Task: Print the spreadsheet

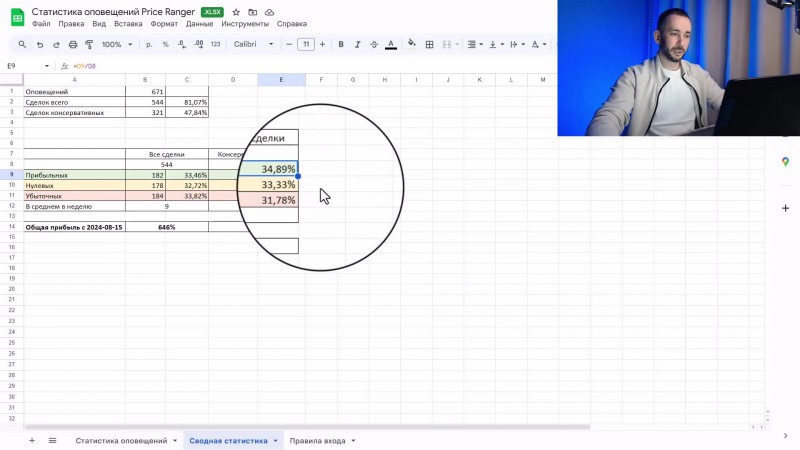Action: pyautogui.click(x=73, y=44)
